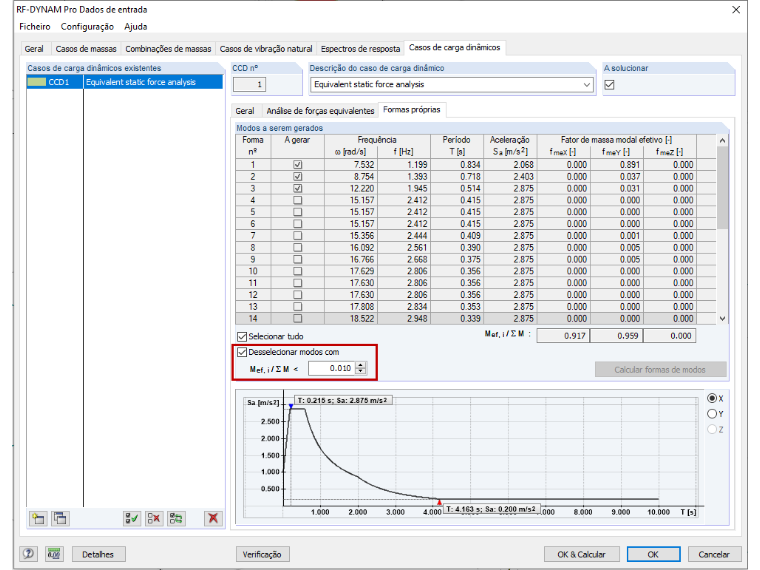Click 'Calcular formas de modos' button
760x570 pixels.
point(660,370)
